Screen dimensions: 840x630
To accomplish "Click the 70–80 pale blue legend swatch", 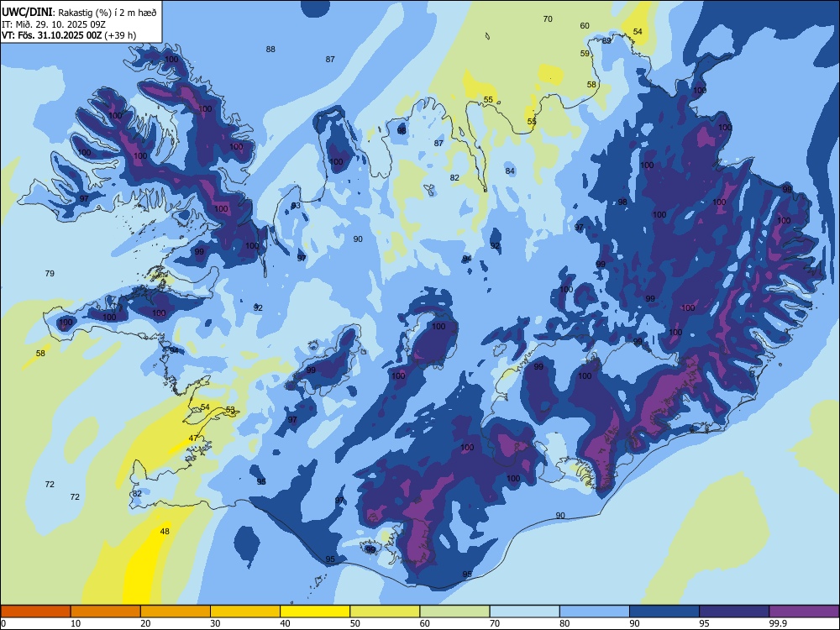I will [x=524, y=612].
